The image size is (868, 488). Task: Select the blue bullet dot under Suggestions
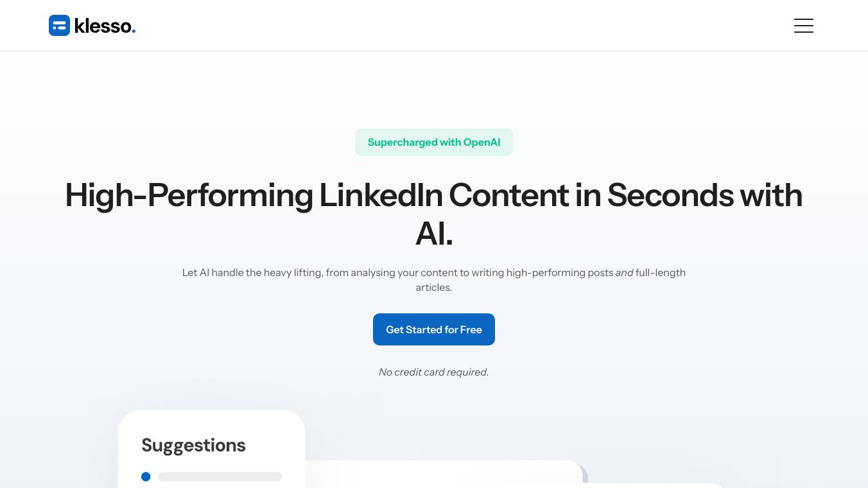[146, 476]
